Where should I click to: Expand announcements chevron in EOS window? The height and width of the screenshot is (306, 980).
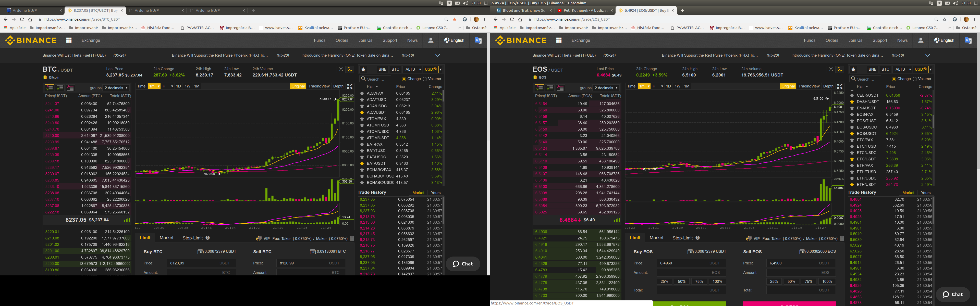927,56
